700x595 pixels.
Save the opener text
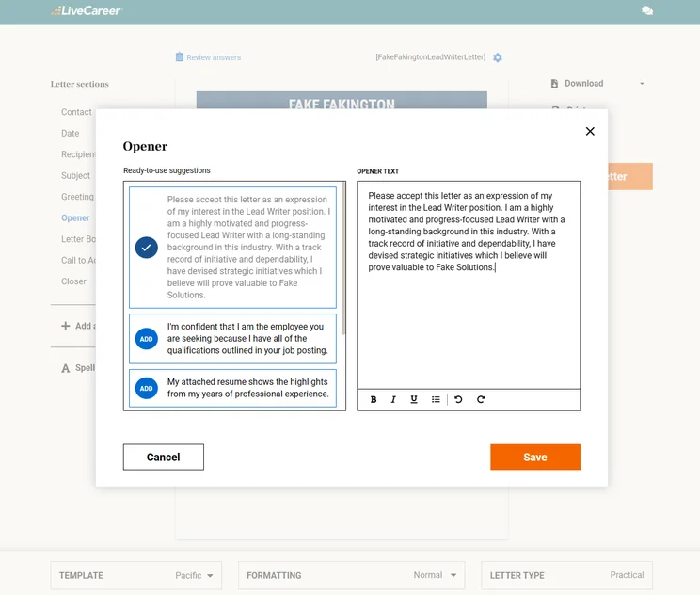535,457
